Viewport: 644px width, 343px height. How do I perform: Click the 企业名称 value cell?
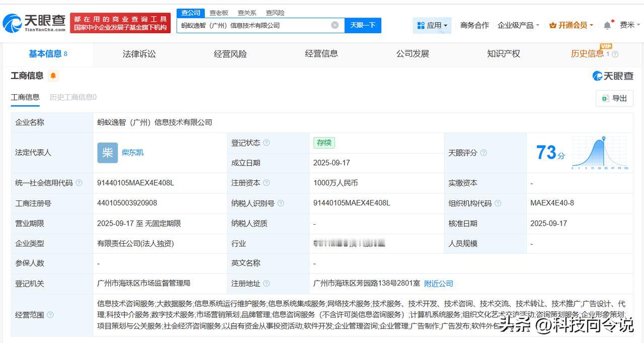pos(363,122)
